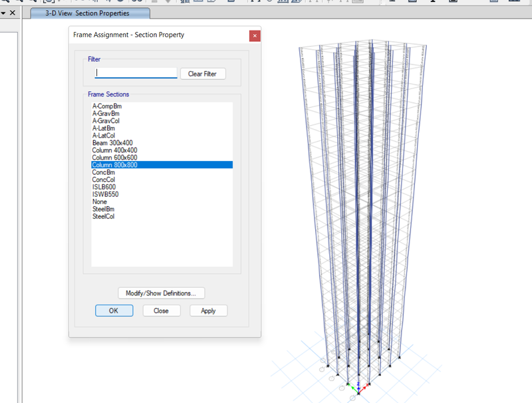Close Frame Assignment dialog with red X
Screen dimensions: 532x403
255,36
